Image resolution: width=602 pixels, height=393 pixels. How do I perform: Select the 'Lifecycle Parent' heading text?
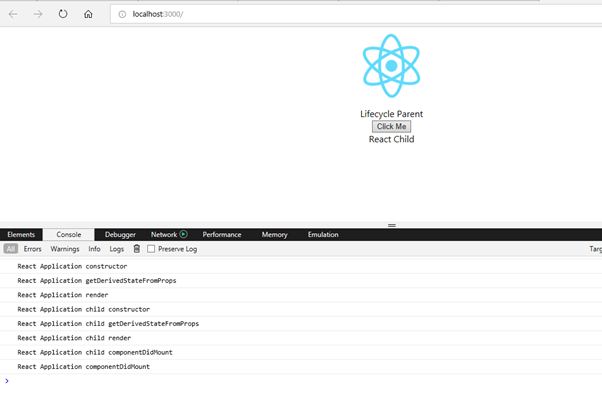click(x=391, y=114)
